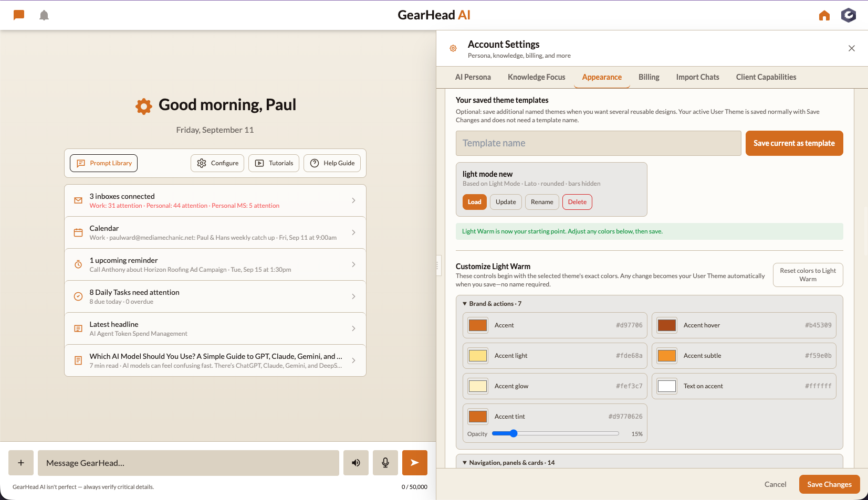
Task: Open the chat icon in the top bar
Action: click(19, 15)
